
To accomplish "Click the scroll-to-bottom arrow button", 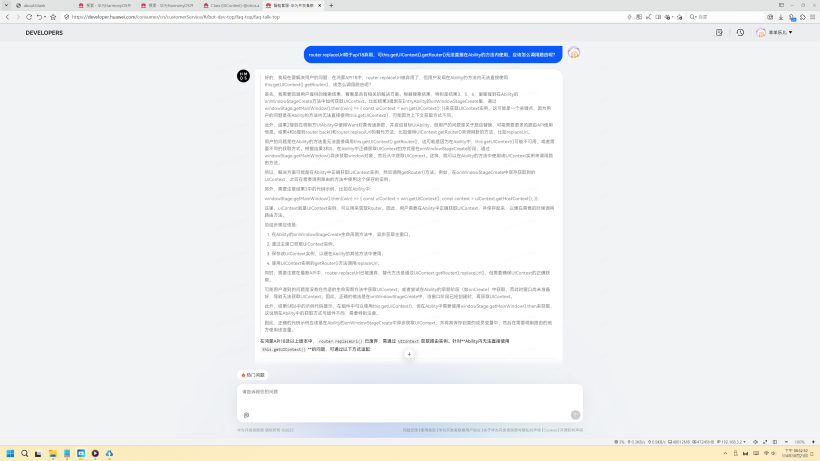I will tap(409, 354).
